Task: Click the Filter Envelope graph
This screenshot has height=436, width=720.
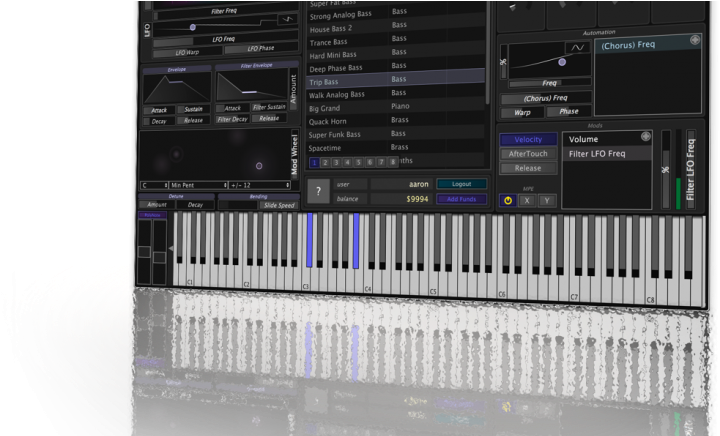Action: click(252, 85)
